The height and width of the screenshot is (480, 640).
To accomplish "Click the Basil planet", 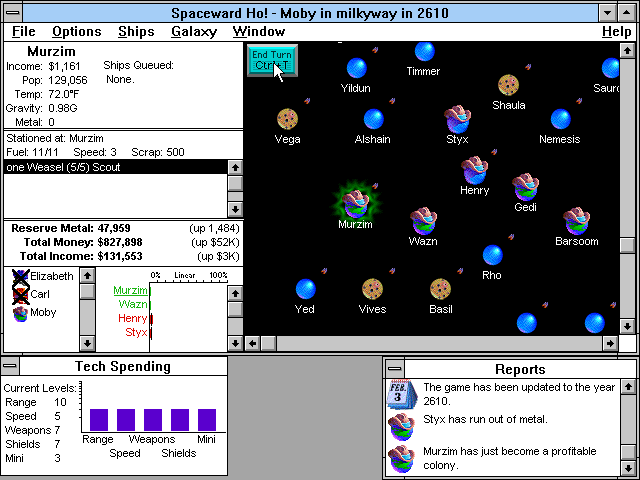I will pos(440,289).
